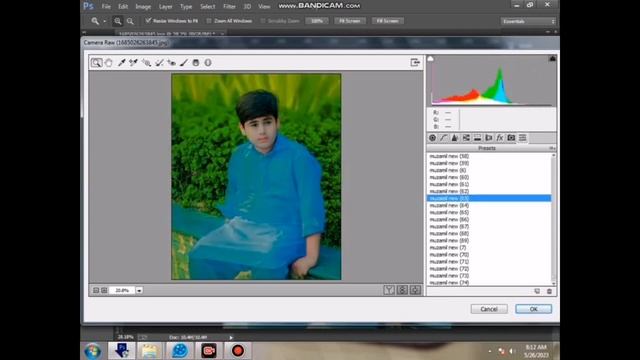The width and height of the screenshot is (640, 360).
Task: Open the Photoshop View menu
Action: [x=264, y=7]
